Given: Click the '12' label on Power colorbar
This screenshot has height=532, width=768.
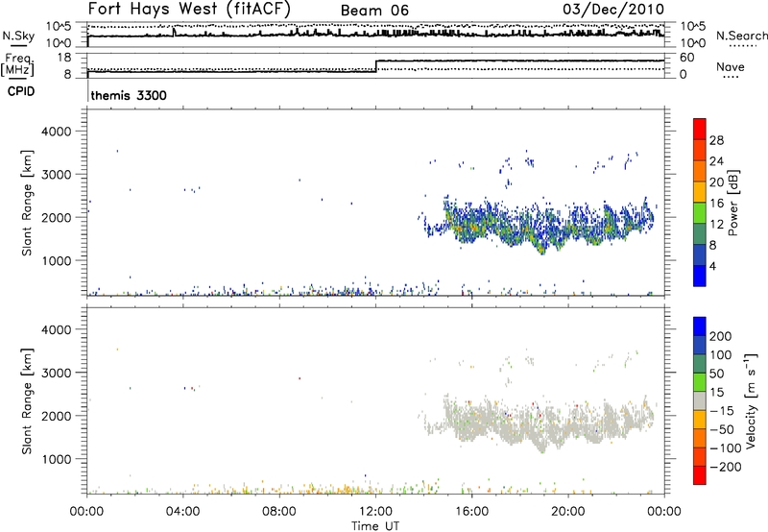Looking at the screenshot, I should click(x=716, y=225).
